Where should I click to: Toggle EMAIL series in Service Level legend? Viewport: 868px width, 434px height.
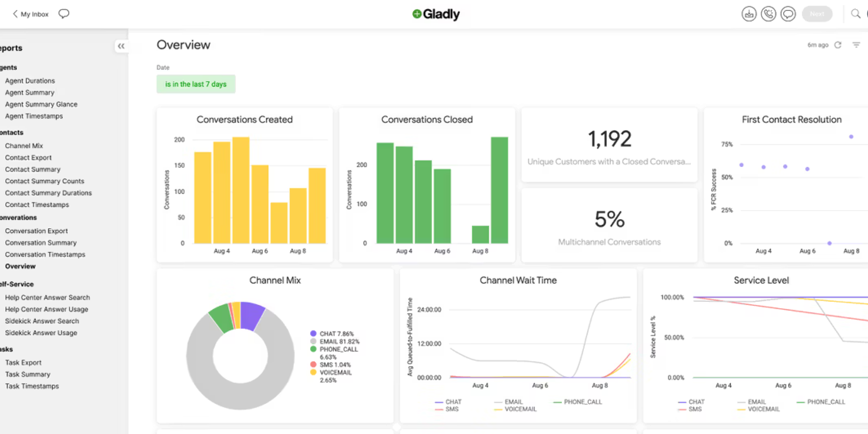click(x=756, y=401)
